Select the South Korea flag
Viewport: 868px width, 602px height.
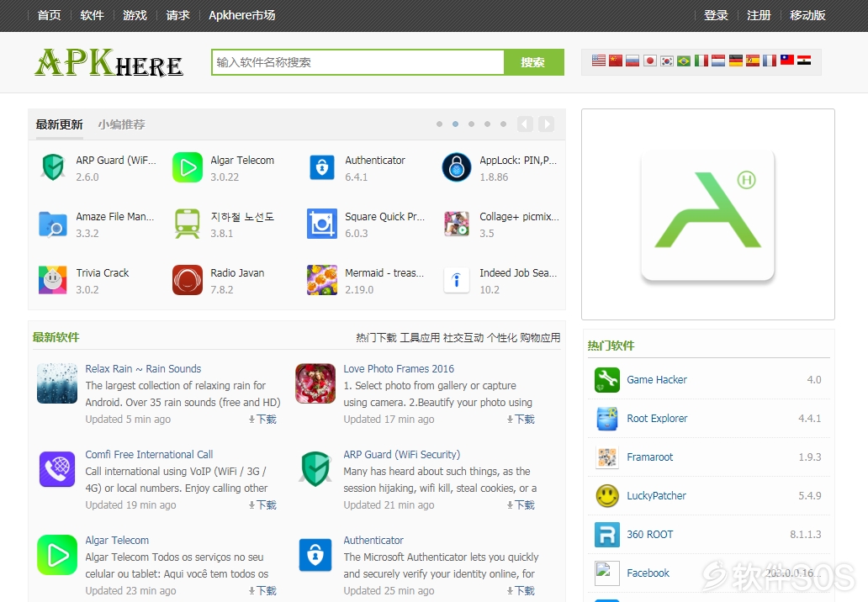667,61
